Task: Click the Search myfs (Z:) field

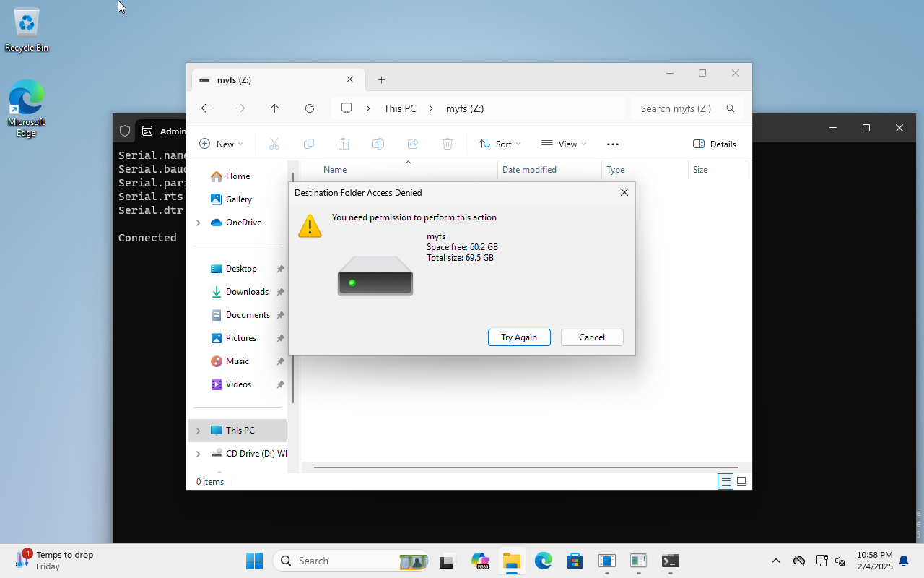Action: (x=676, y=108)
